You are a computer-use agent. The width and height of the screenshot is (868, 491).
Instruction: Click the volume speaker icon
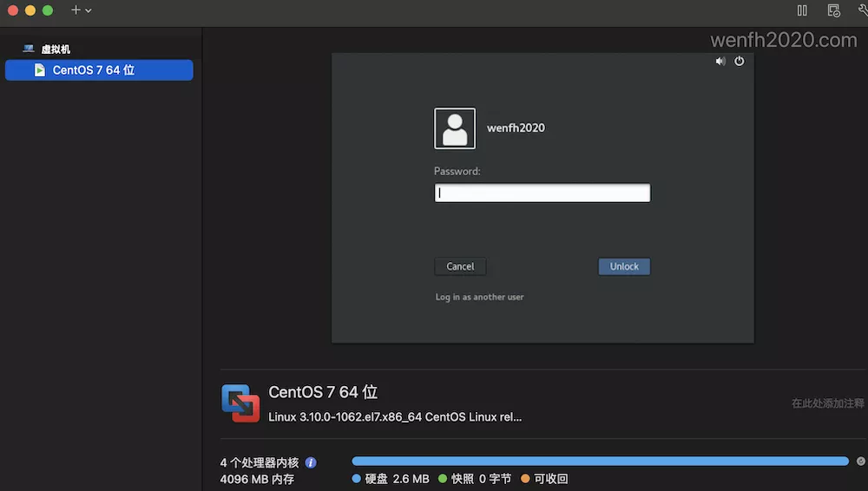pos(720,62)
